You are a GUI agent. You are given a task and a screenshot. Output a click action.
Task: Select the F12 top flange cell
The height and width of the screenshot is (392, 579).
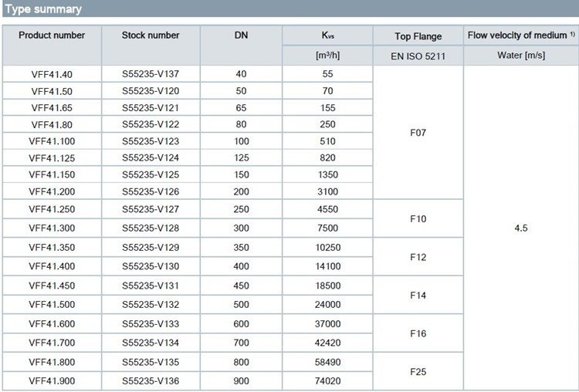click(418, 257)
